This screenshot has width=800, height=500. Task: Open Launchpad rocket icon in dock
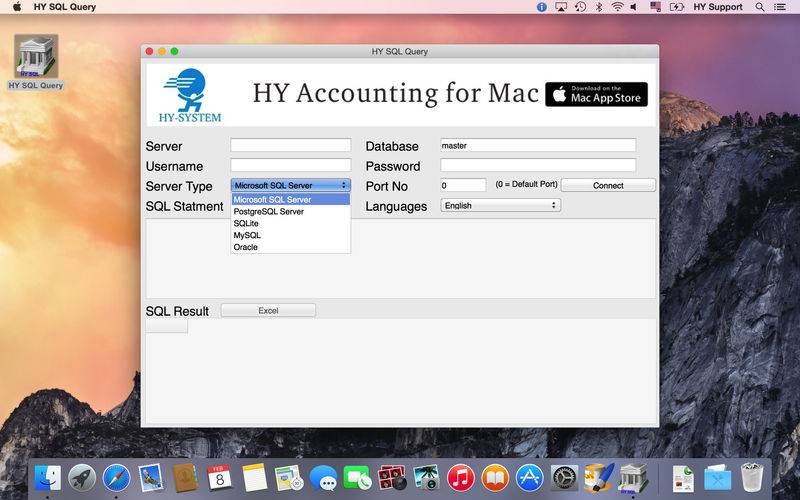tap(82, 478)
